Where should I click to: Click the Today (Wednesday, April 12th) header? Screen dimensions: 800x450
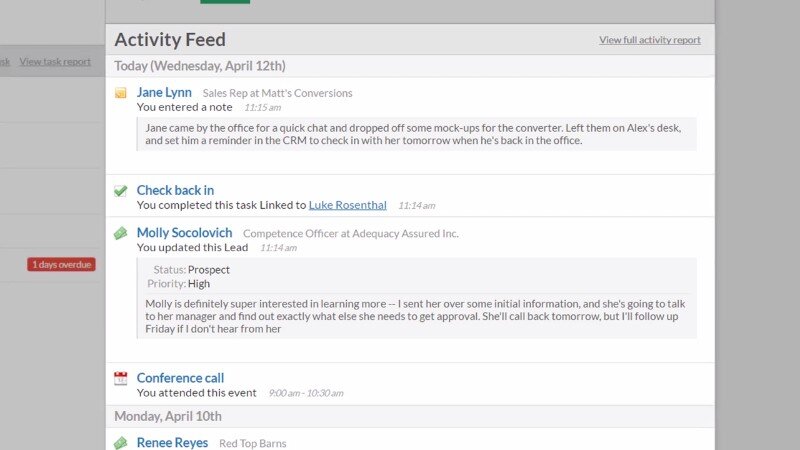200,66
